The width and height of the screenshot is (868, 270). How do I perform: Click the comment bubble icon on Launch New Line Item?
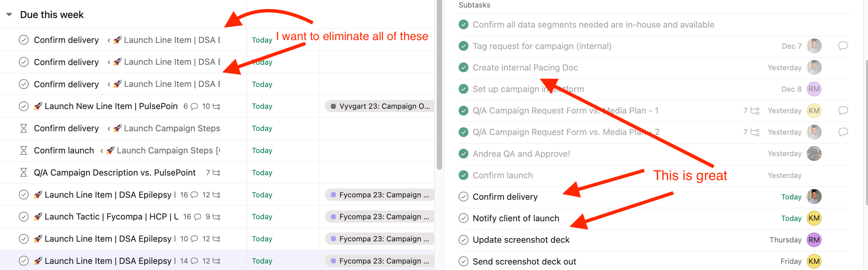tap(194, 106)
